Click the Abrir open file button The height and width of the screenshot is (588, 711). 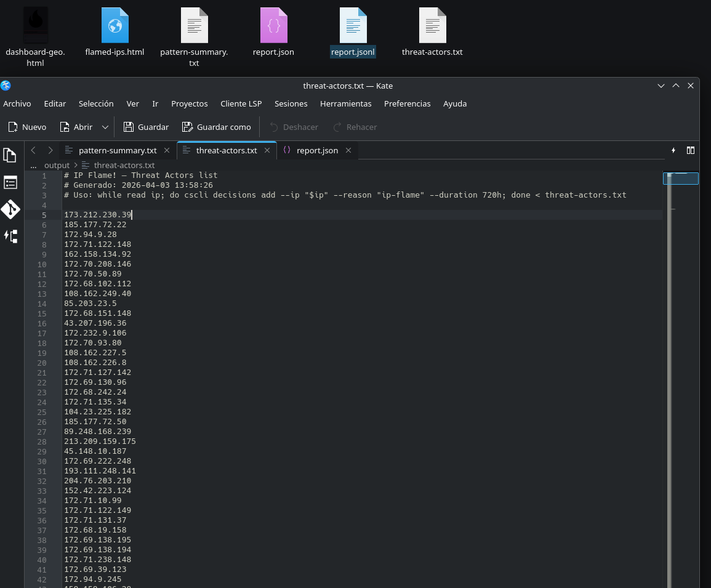[x=76, y=127]
